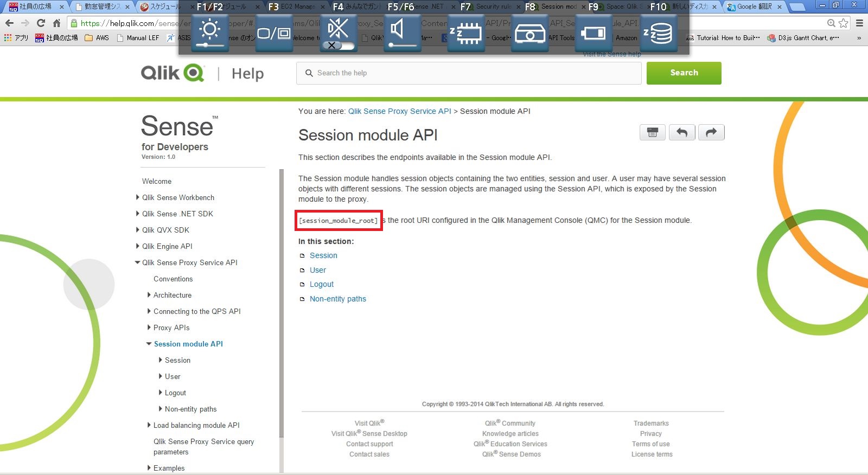Image resolution: width=868 pixels, height=475 pixels.
Task: Click the browser back arrow
Action: (9, 23)
